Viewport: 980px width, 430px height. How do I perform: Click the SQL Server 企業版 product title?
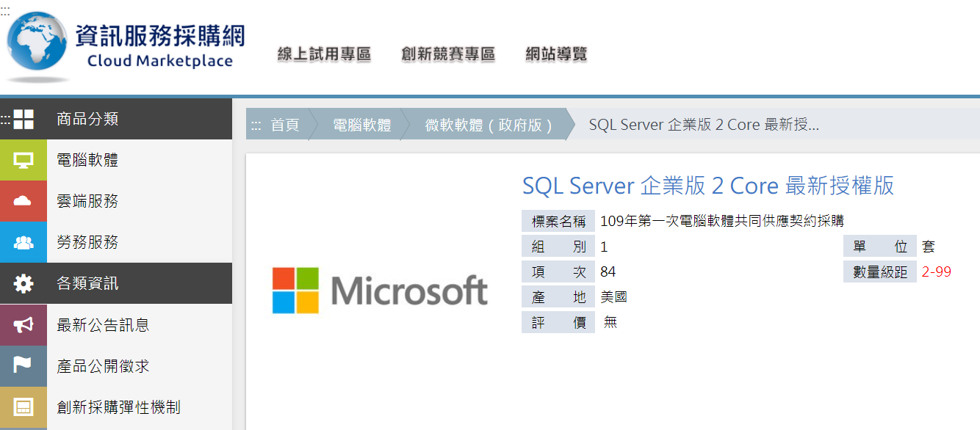(x=707, y=186)
